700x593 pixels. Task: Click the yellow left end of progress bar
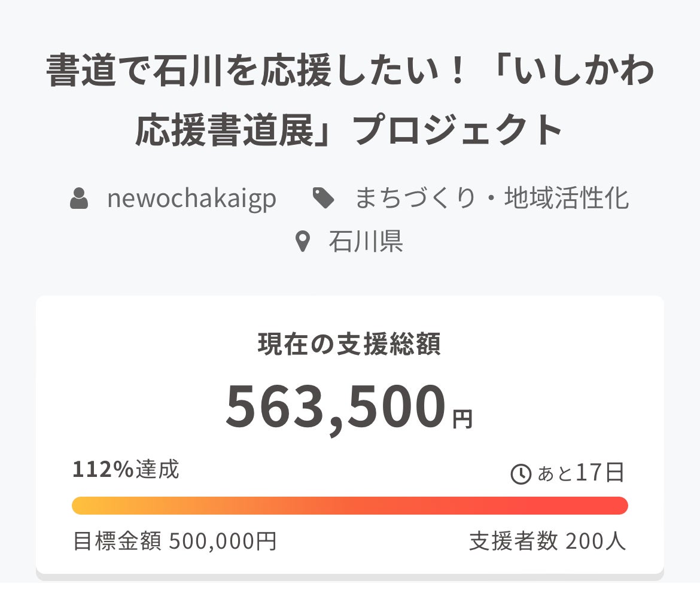84,506
